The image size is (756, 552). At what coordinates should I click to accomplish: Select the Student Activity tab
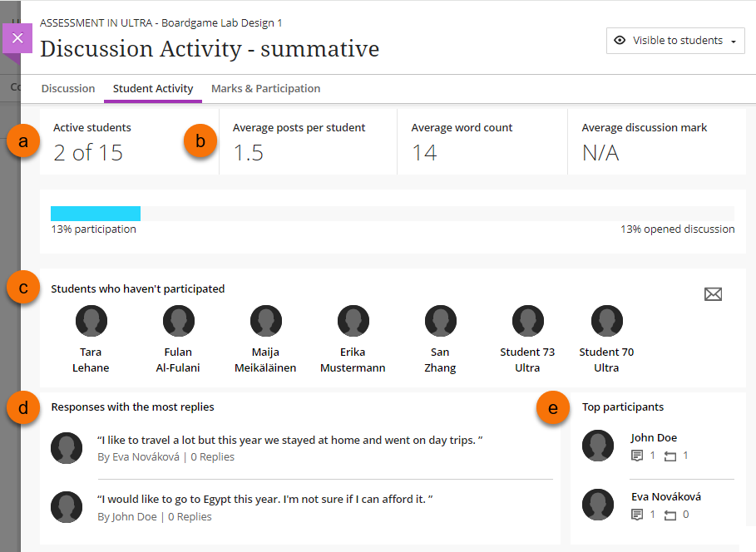[x=153, y=88]
